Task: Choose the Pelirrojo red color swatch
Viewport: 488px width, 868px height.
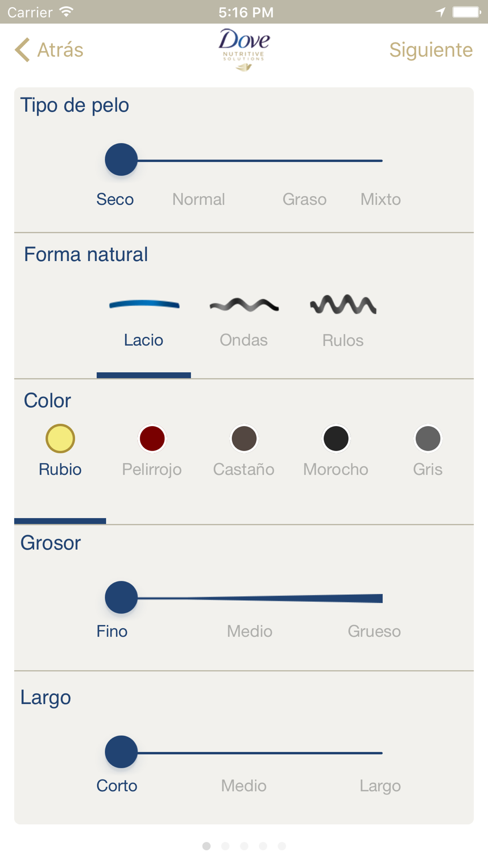Action: click(152, 438)
